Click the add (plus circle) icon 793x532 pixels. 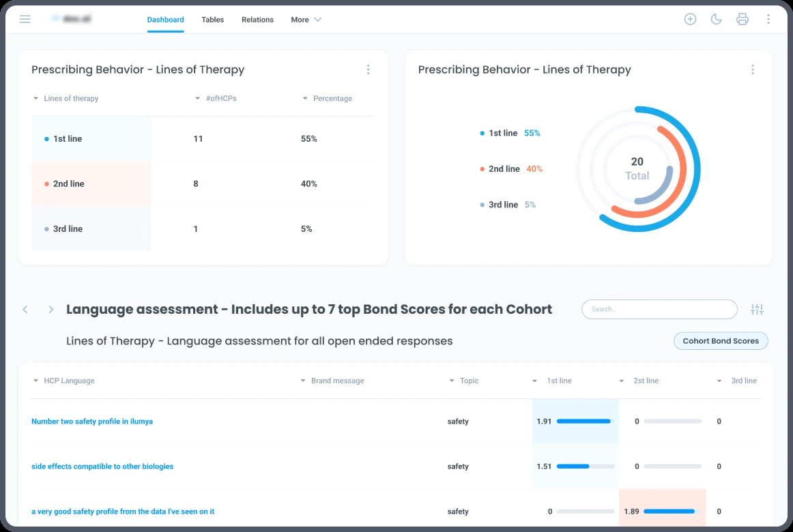click(690, 19)
